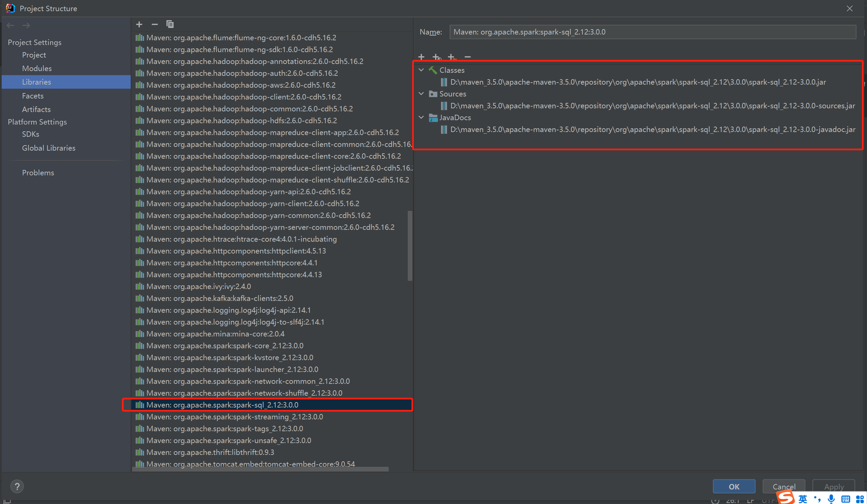Open the Artifacts settings page
Viewport: 867px width, 504px height.
coord(36,109)
